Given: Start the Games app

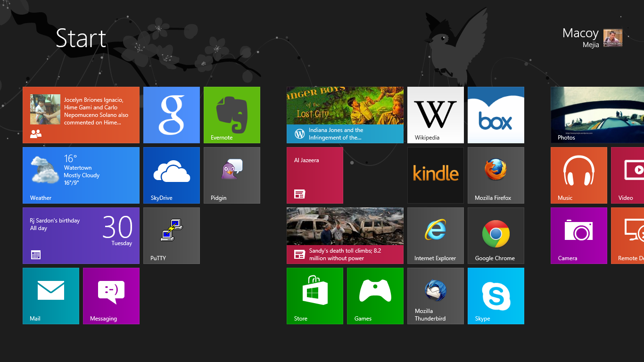Looking at the screenshot, I should (375, 296).
